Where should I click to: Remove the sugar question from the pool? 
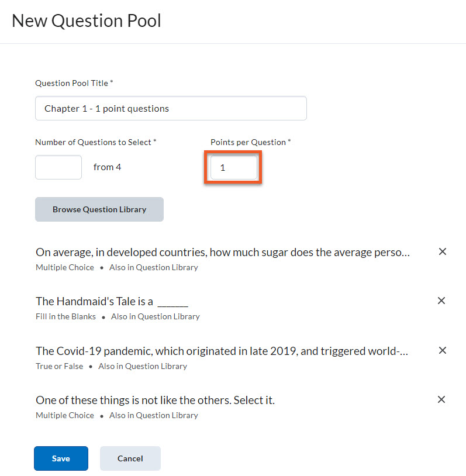pyautogui.click(x=443, y=251)
